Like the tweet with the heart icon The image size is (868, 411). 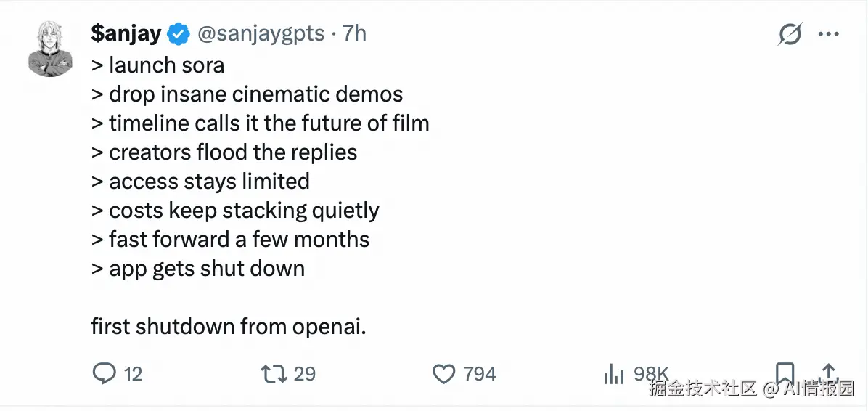click(x=443, y=374)
